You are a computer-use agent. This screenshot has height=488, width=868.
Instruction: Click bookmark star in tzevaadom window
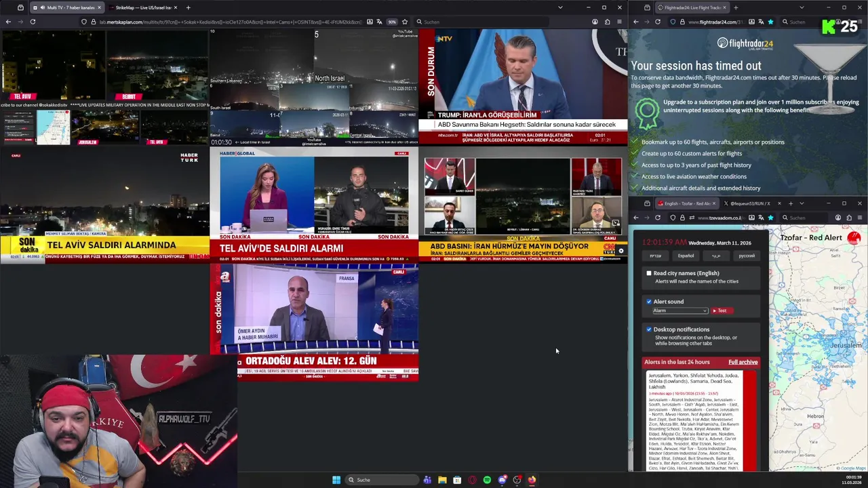(770, 218)
